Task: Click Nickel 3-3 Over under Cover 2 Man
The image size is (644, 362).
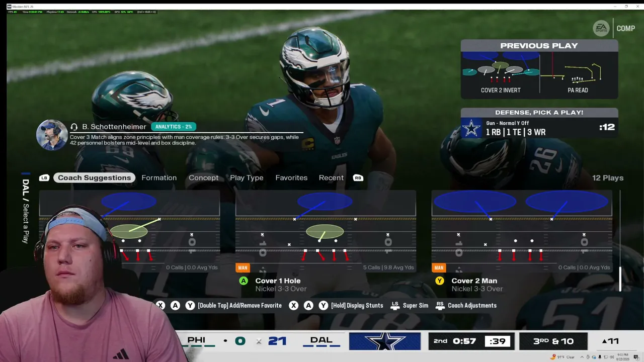Action: pyautogui.click(x=477, y=289)
